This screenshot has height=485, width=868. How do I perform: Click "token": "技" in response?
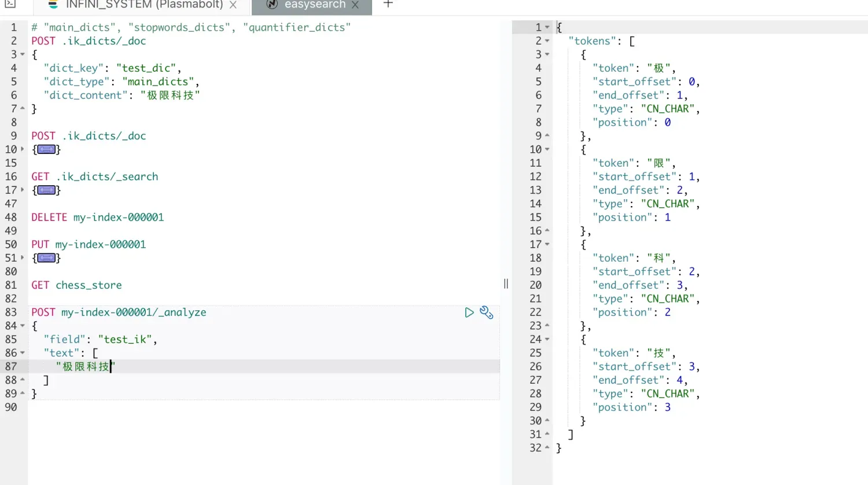coord(634,353)
